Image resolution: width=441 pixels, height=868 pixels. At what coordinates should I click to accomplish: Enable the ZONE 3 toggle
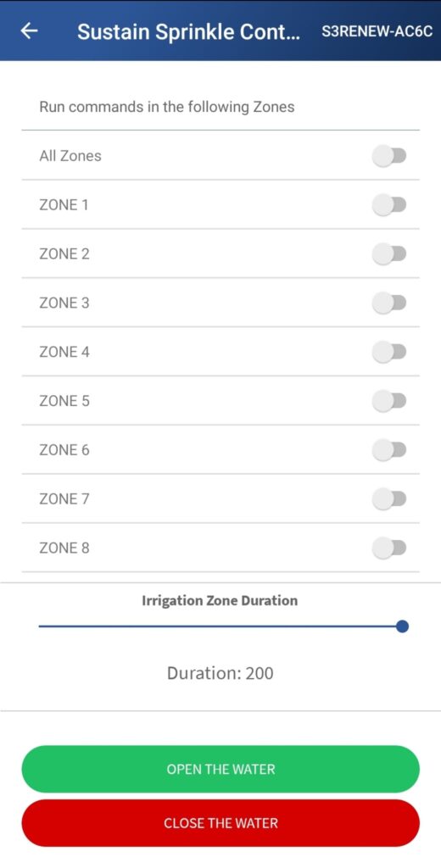point(389,303)
